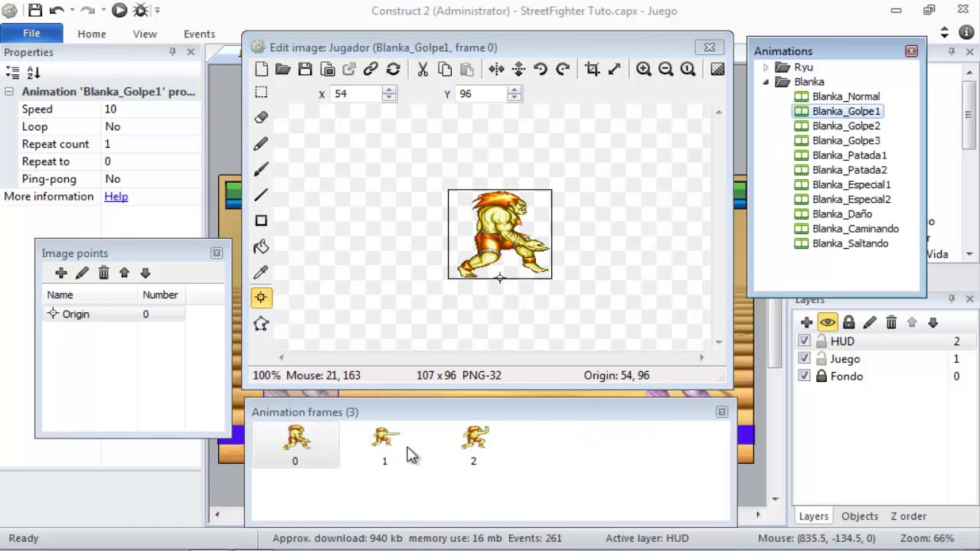The image size is (980, 551).
Task: Click the reload/refresh icon in image editor toolbar
Action: click(x=393, y=70)
